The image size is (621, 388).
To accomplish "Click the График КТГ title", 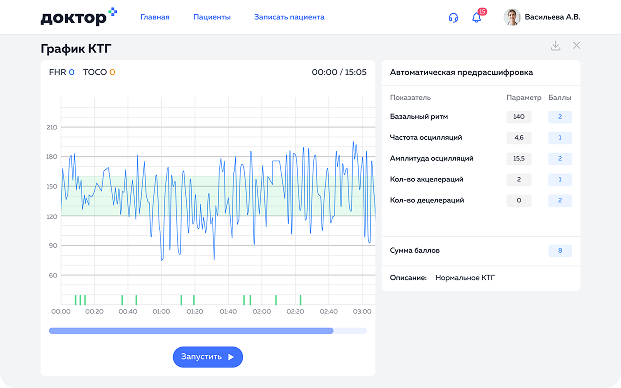I will pos(76,49).
